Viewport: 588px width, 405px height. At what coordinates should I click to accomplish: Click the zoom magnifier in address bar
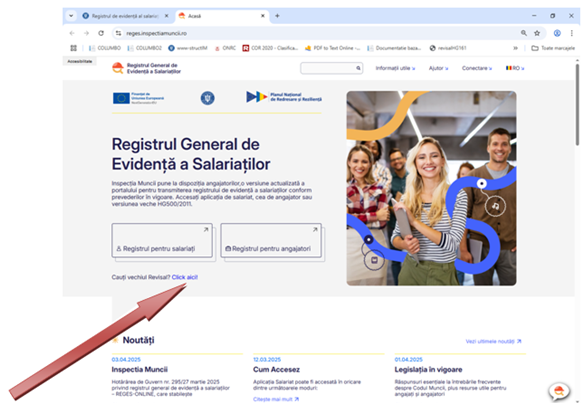pos(524,33)
